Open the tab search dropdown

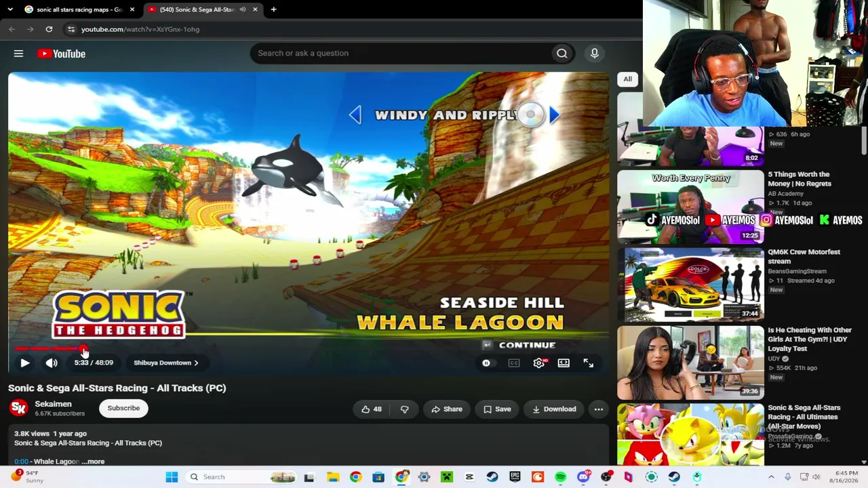pyautogui.click(x=9, y=9)
